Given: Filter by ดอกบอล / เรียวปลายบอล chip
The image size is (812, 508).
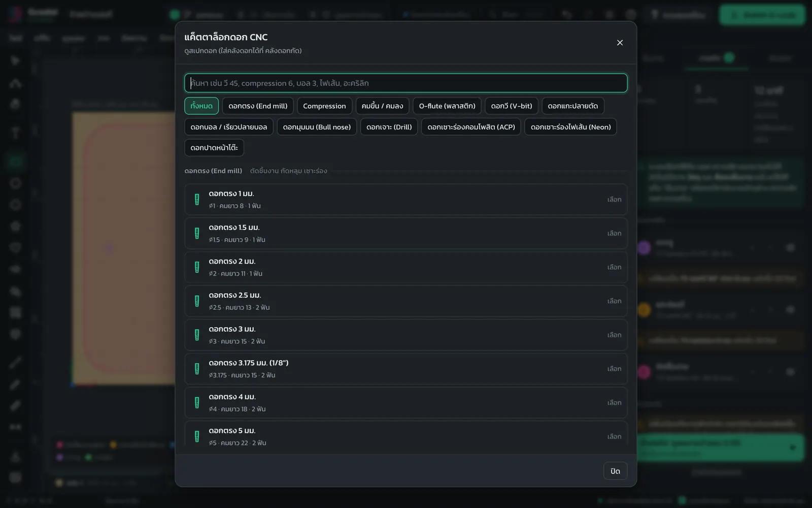Looking at the screenshot, I should pyautogui.click(x=229, y=127).
